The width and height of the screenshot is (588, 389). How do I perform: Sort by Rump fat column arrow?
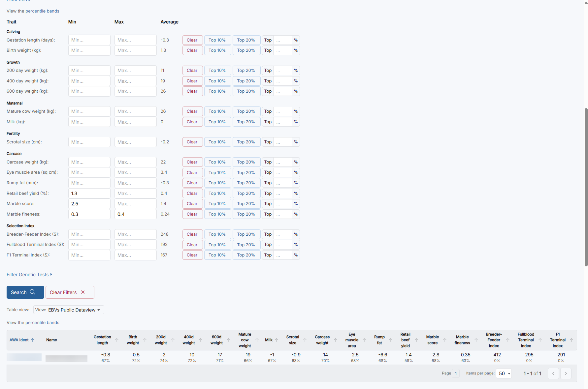[390, 340]
